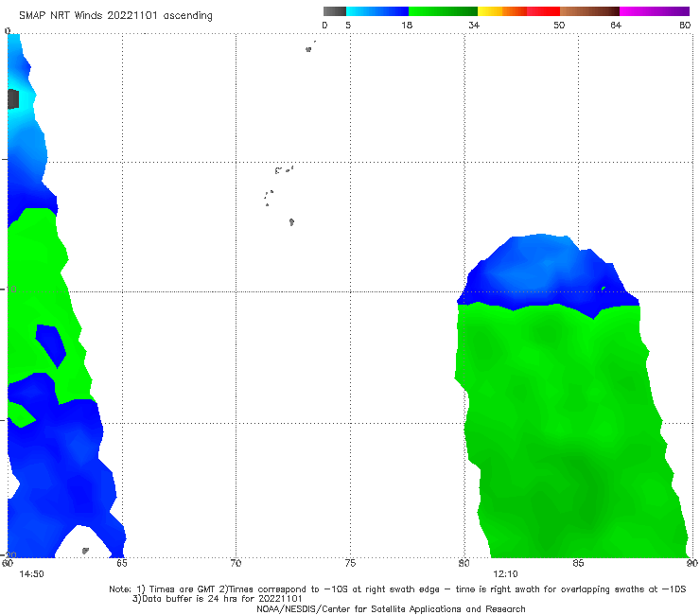Image resolution: width=700 pixels, height=615 pixels.
Task: Click the swath time label '14:50'
Action: coord(31,574)
